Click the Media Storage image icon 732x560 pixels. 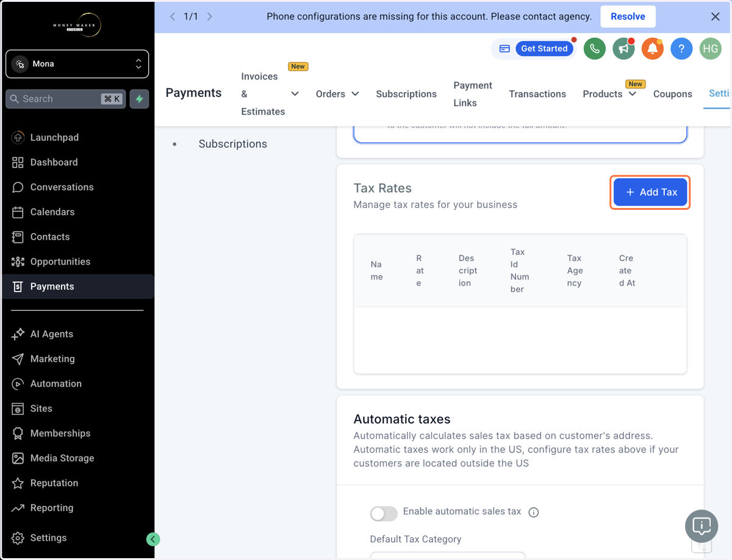[x=18, y=458]
